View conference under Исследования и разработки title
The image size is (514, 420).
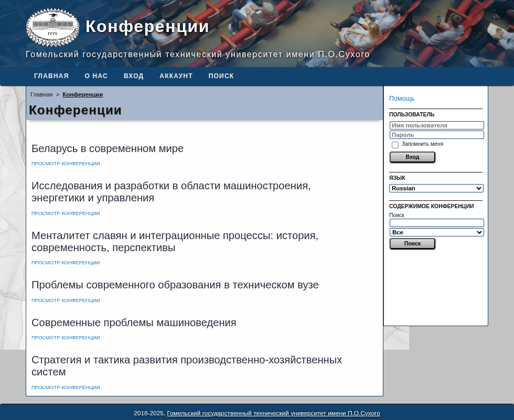[66, 213]
